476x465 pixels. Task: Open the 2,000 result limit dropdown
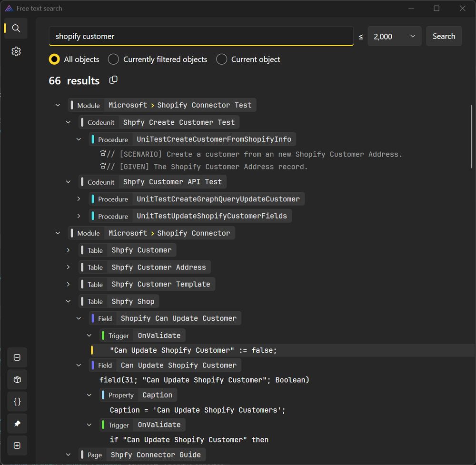click(x=394, y=36)
